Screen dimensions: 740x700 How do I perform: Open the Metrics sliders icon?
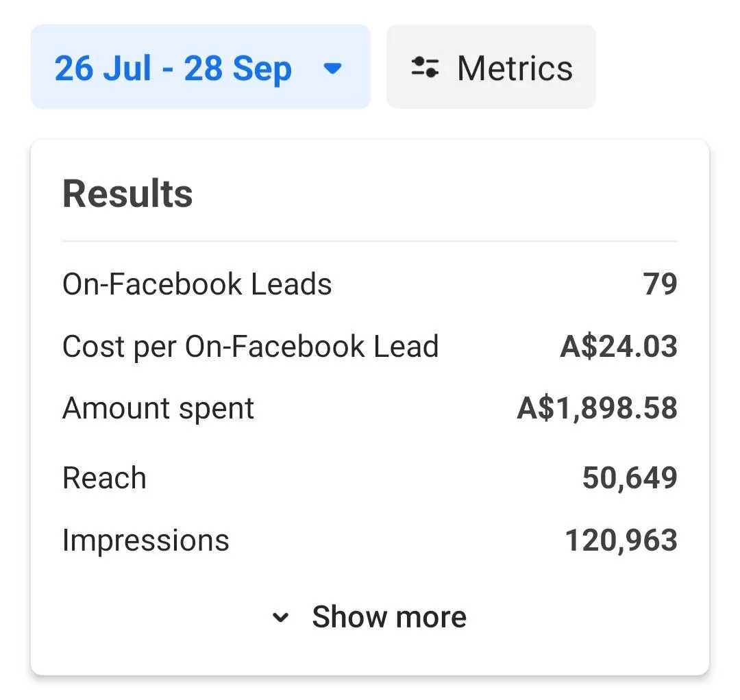pos(425,68)
